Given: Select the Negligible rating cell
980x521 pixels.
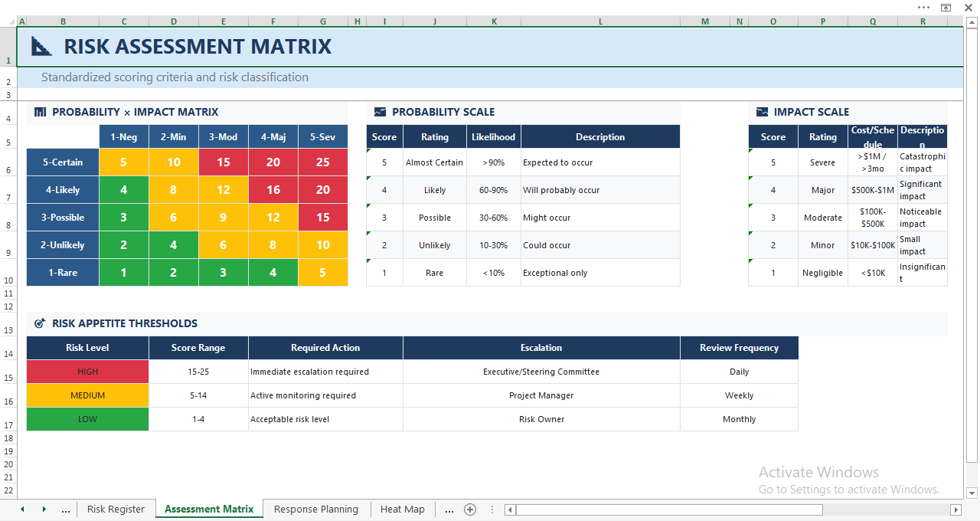Looking at the screenshot, I should click(x=823, y=273).
